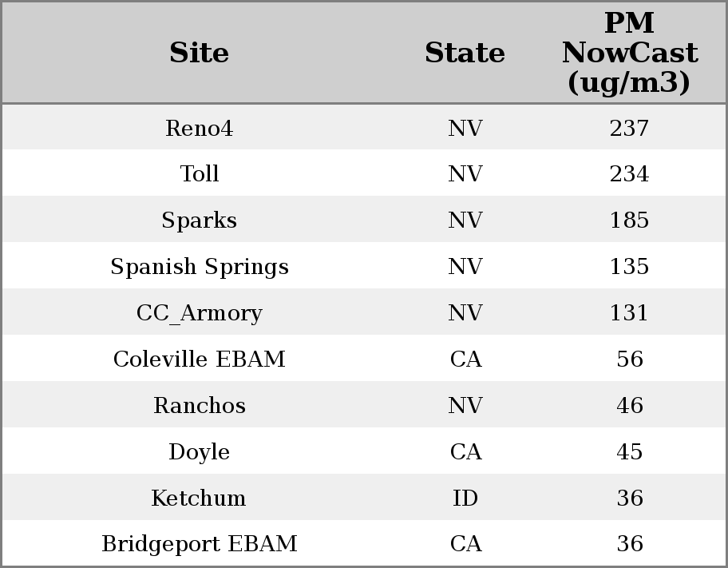Select the Toll site cell
Screen dimensions: 728x568
[199, 174]
